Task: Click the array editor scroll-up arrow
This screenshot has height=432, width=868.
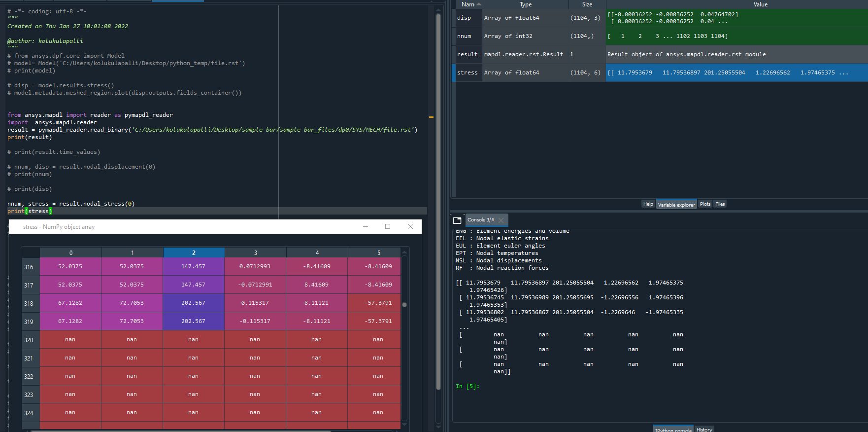Action: coord(404,252)
